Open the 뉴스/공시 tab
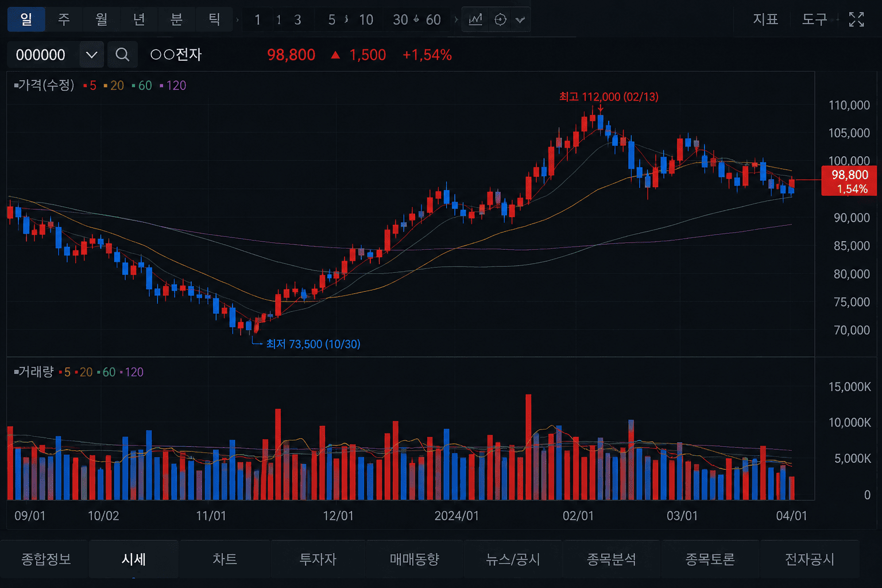 point(513,559)
